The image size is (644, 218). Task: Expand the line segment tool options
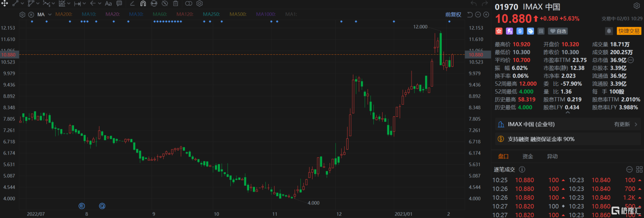pyautogui.click(x=22, y=4)
